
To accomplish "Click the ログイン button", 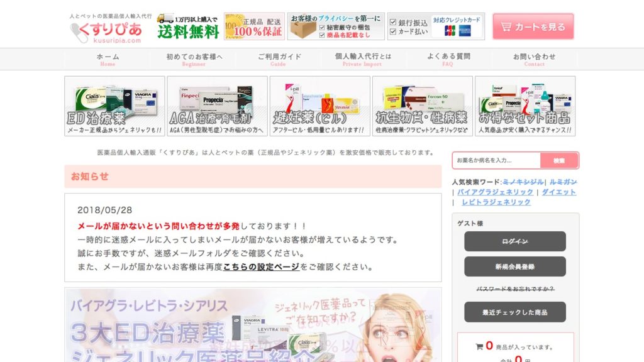I will coord(515,241).
